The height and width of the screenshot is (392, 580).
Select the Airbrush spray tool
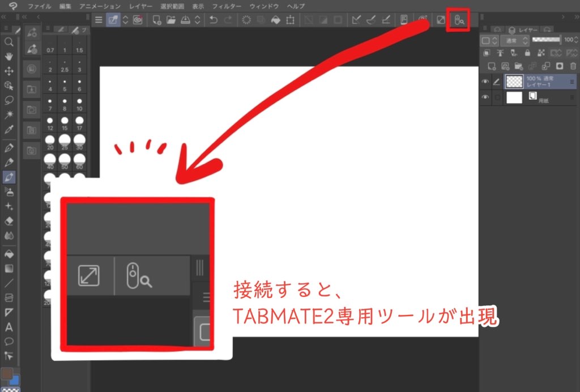9,192
